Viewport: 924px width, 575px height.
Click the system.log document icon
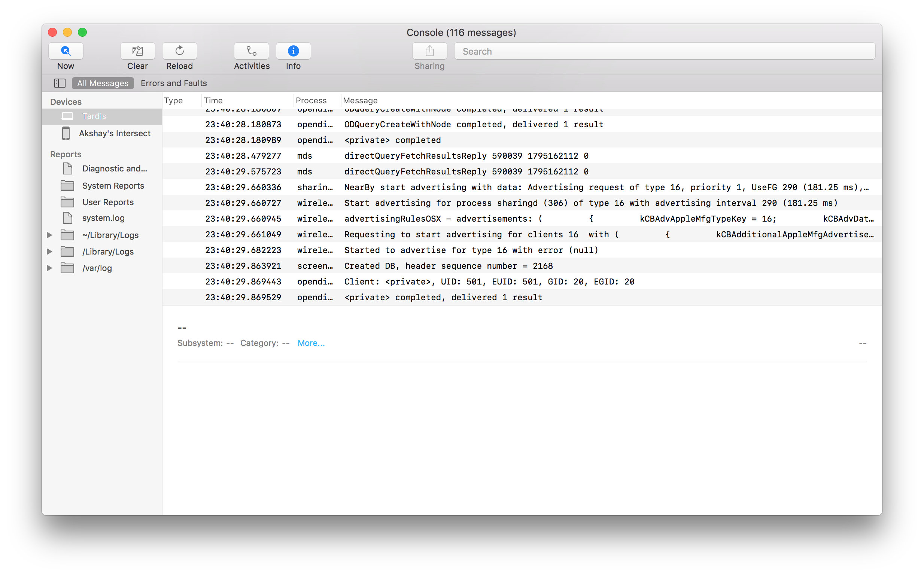(68, 218)
